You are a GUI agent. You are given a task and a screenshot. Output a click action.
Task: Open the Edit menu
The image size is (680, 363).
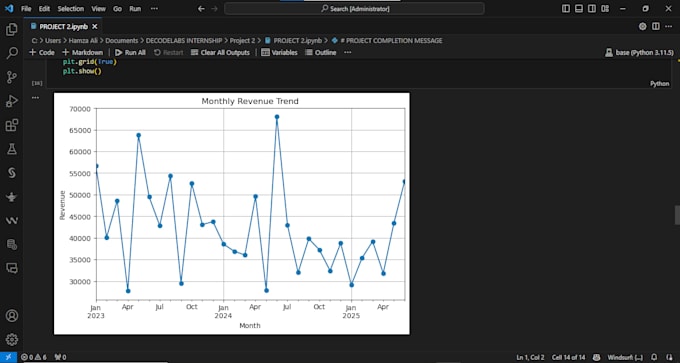pos(44,9)
